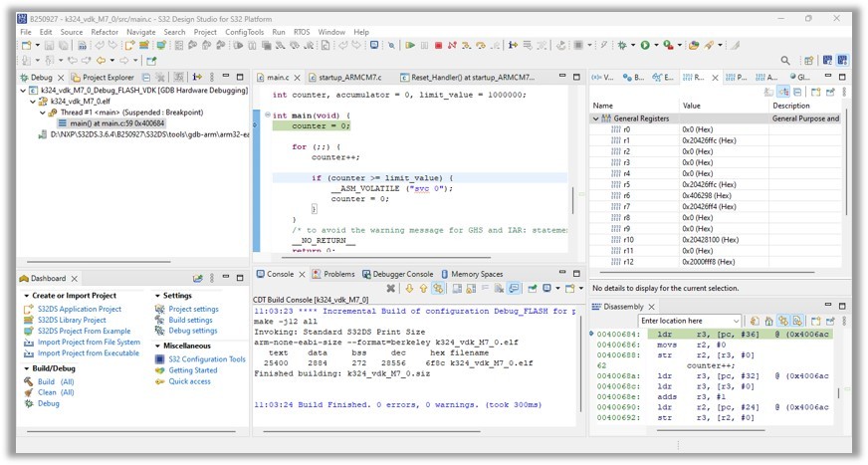Switch to the Debug perspective icon

[842, 60]
